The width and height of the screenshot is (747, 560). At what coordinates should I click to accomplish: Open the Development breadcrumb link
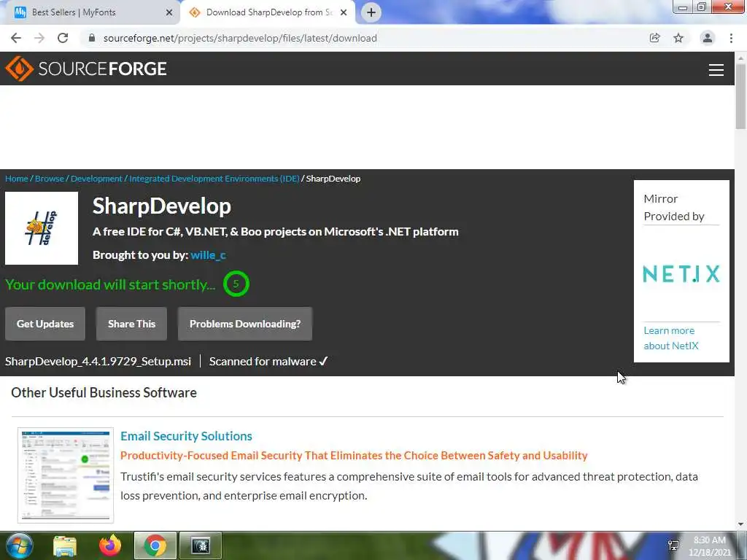97,179
